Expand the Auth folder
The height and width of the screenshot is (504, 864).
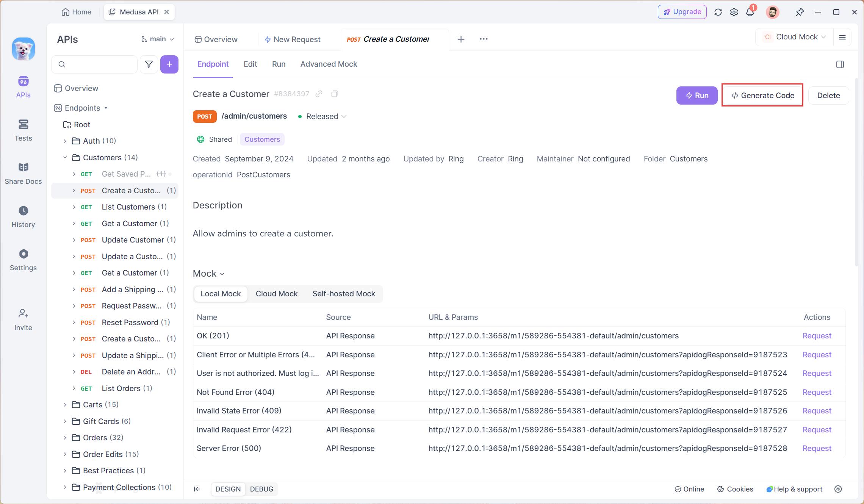[65, 141]
